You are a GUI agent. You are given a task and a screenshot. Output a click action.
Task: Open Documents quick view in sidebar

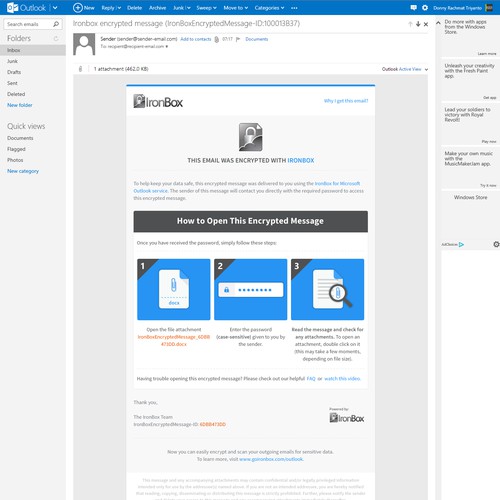(x=20, y=138)
